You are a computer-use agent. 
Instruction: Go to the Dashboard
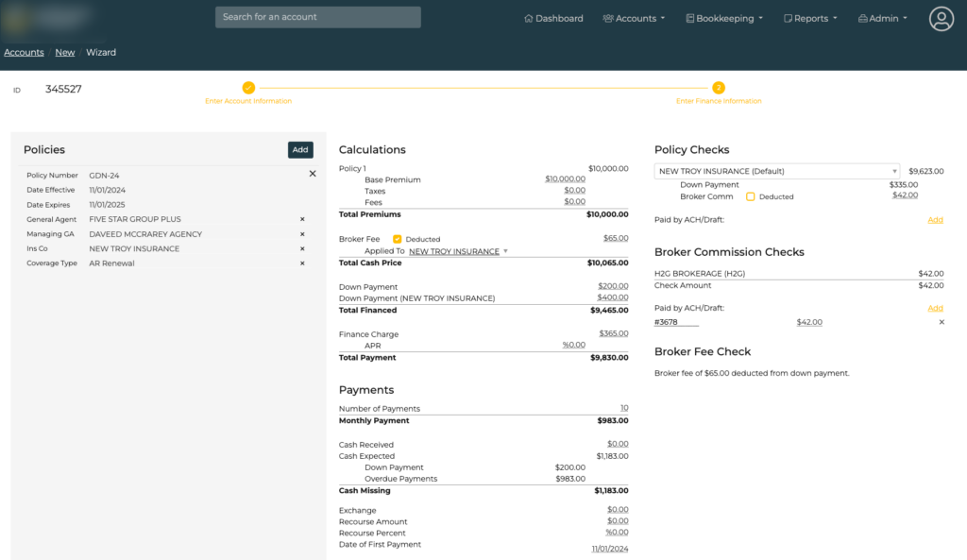pos(553,19)
